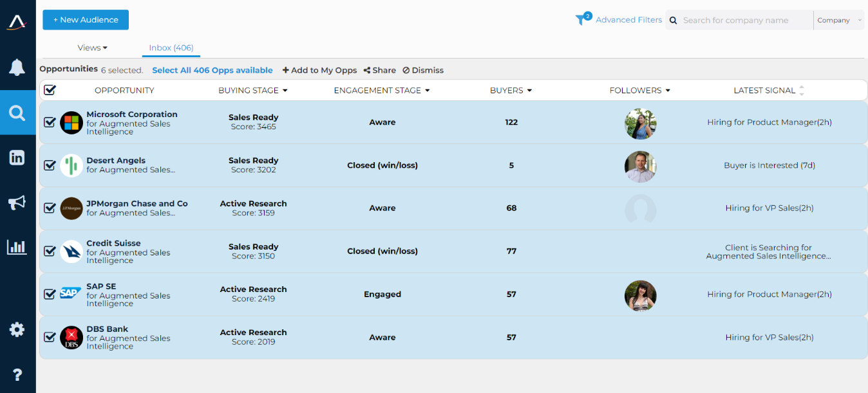
Task: Open the Company search type dropdown
Action: click(839, 20)
